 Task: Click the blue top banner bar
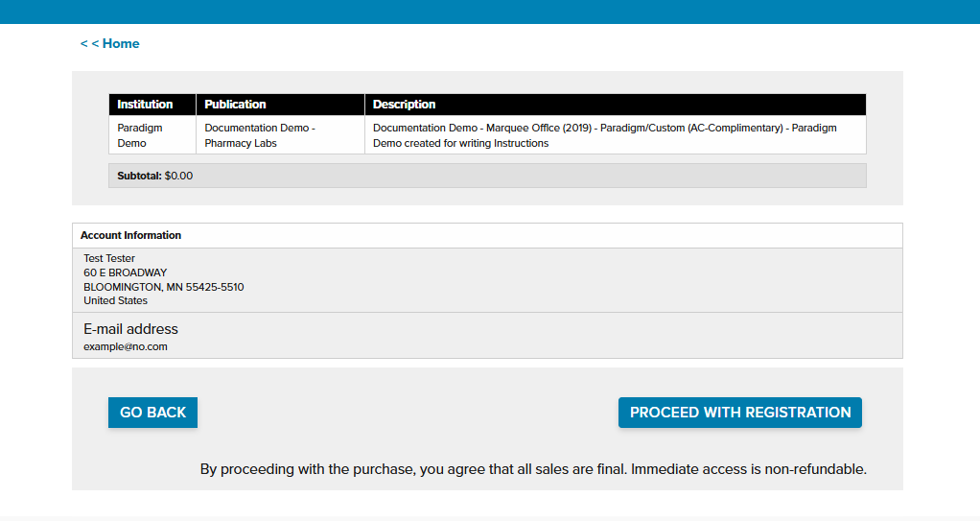pos(490,12)
